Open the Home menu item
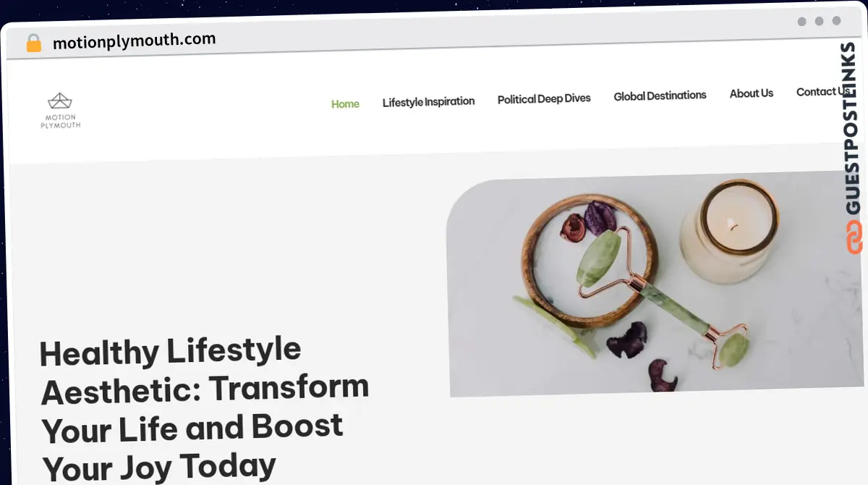 pyautogui.click(x=345, y=104)
